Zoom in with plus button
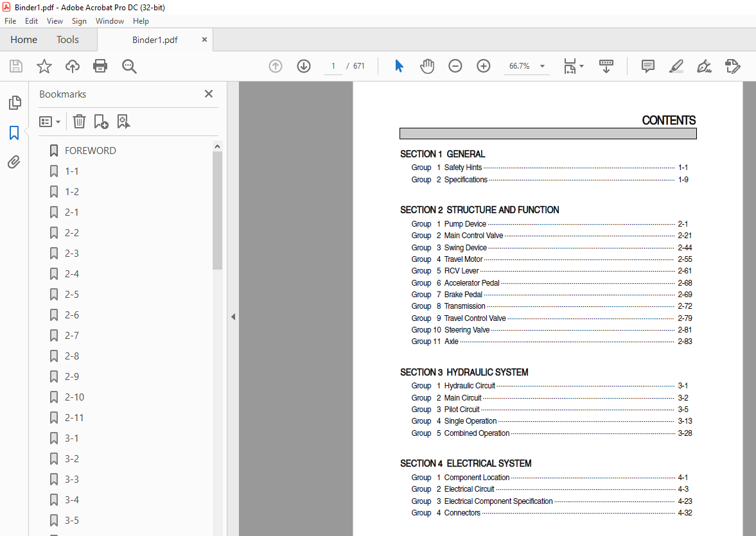 click(483, 66)
